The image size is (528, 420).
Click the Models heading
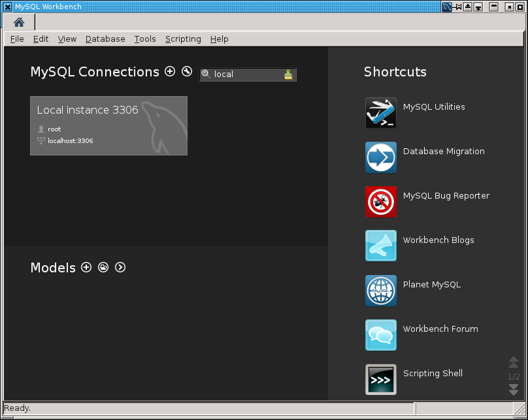coord(53,268)
